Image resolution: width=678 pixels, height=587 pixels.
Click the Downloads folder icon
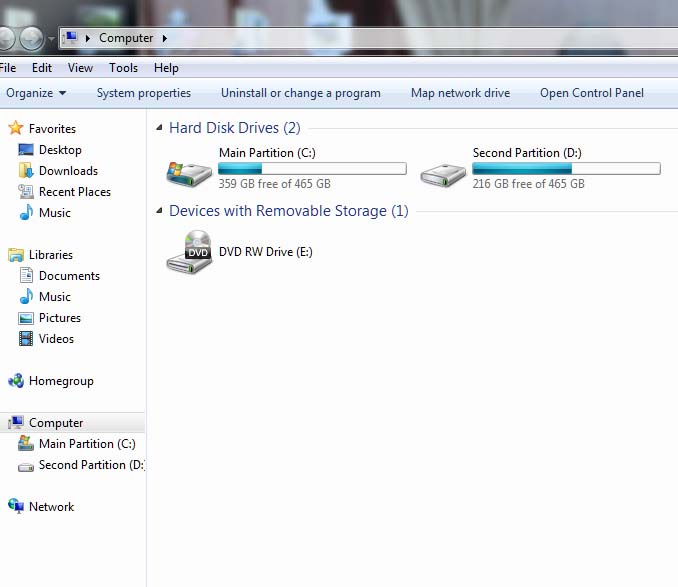point(26,170)
